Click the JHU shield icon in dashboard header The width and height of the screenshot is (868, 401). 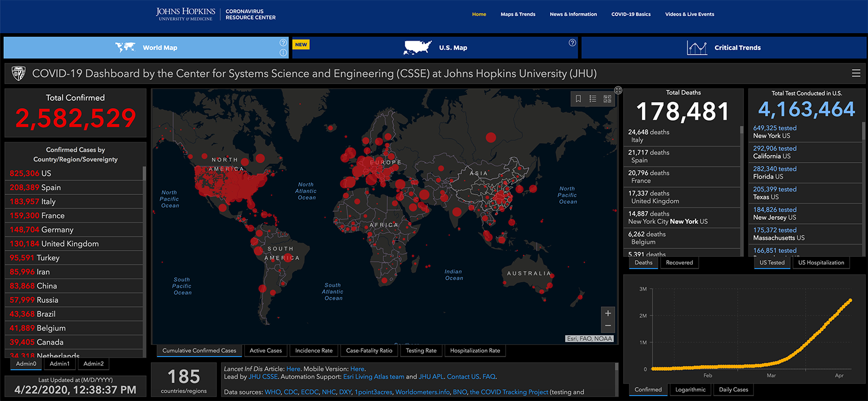pos(18,73)
